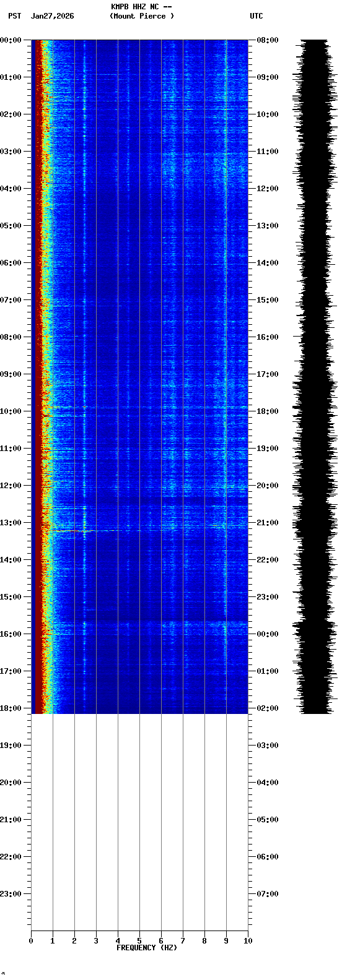
Task: Click PST time label '19:00'
Action: 11,746
